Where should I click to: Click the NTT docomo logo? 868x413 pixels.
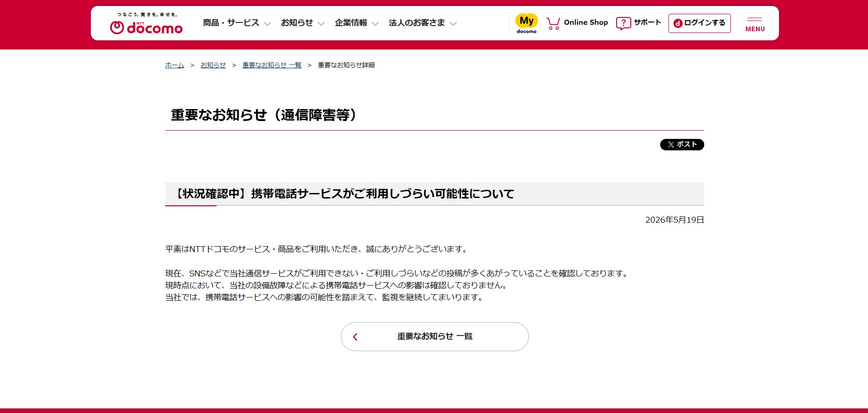[146, 28]
